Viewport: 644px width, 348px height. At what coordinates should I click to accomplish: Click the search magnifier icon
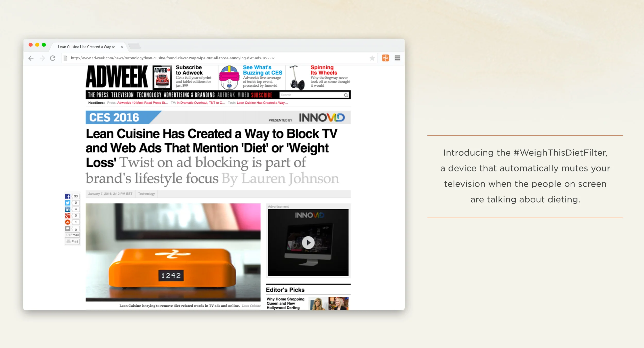pos(346,95)
